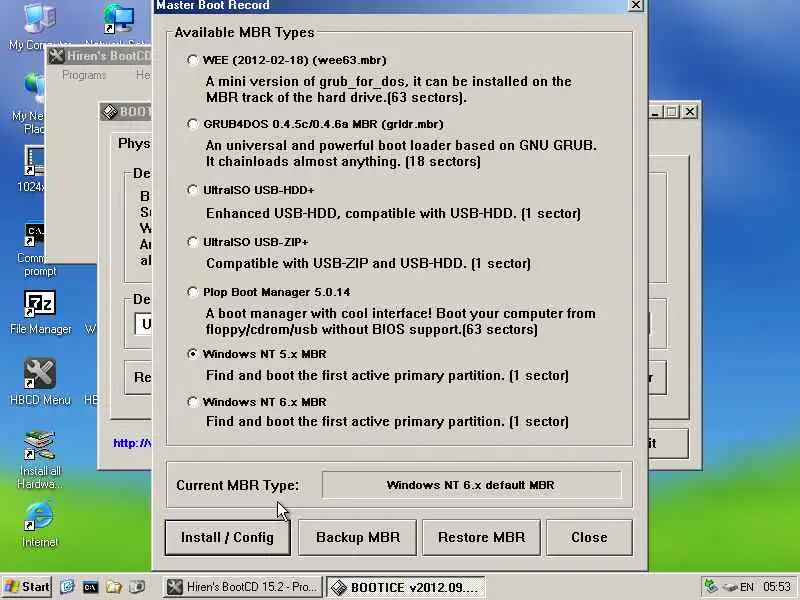Viewport: 800px width, 600px height.
Task: Open folder icon in quick launch bar
Action: point(113,587)
